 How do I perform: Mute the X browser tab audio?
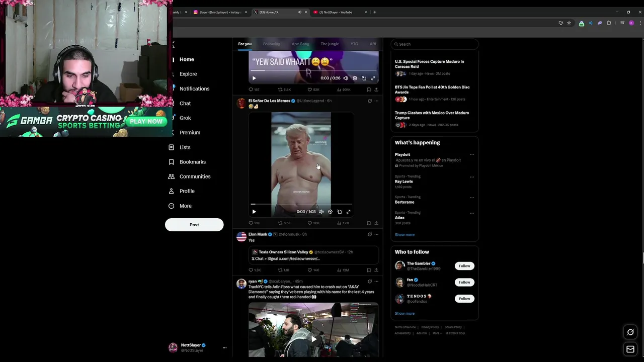coord(299,12)
